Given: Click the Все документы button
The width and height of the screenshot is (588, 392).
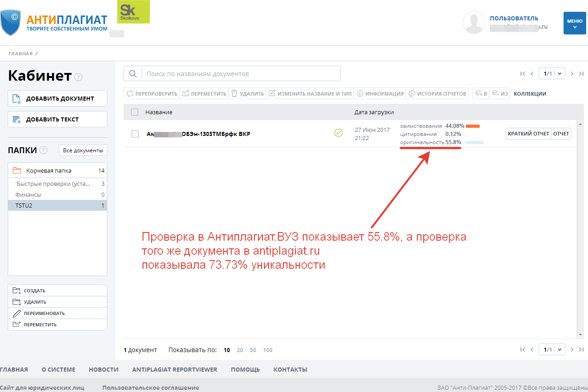Looking at the screenshot, I should [83, 150].
